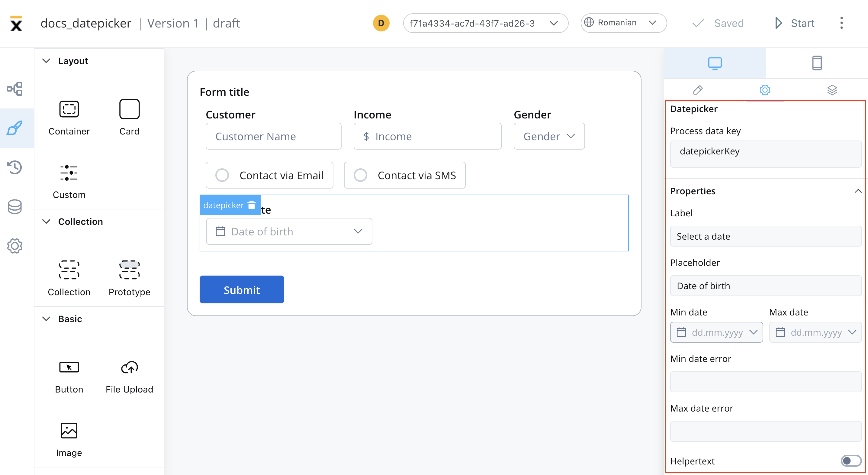The width and height of the screenshot is (868, 475).
Task: Select the File Upload component
Action: (129, 377)
